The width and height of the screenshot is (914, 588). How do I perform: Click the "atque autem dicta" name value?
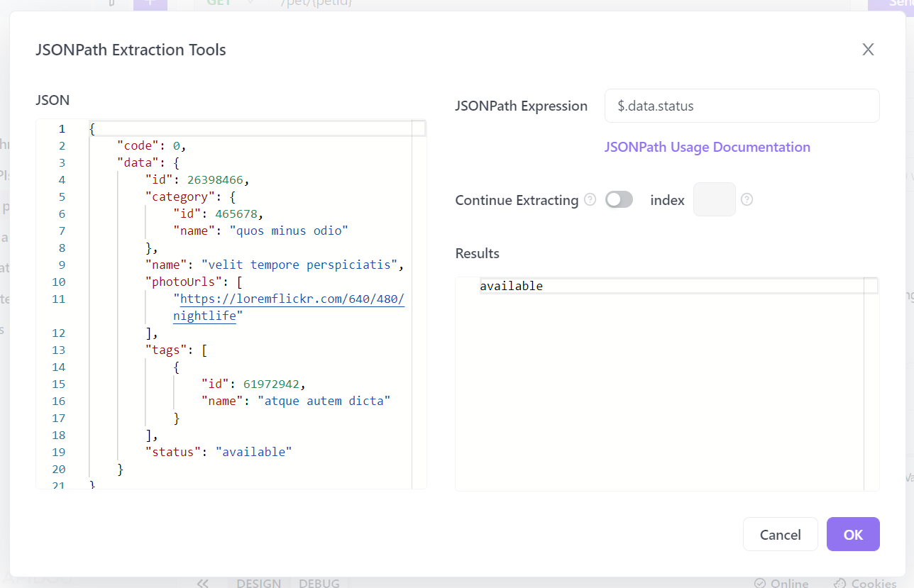[324, 401]
